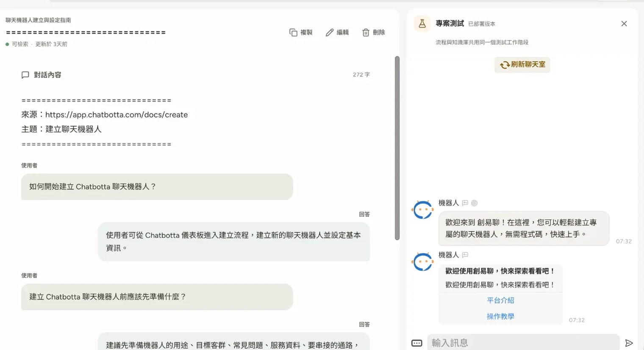Open the 平台介紹 link
This screenshot has height=350, width=644.
500,300
